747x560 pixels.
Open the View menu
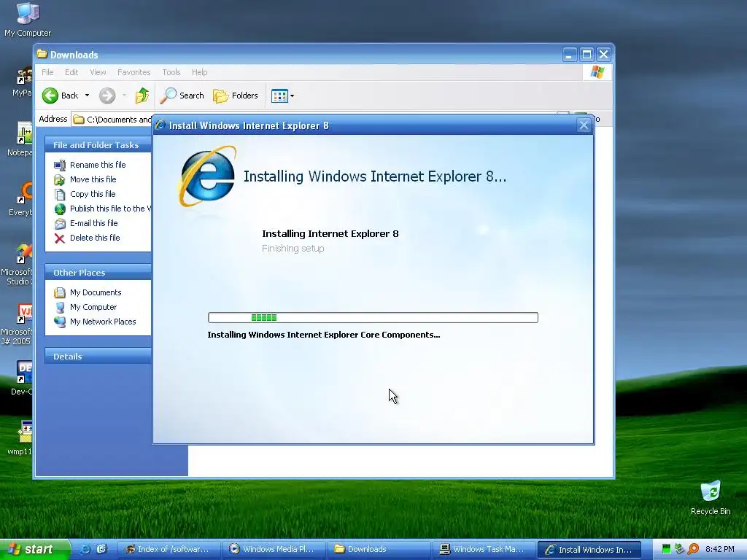coord(98,72)
